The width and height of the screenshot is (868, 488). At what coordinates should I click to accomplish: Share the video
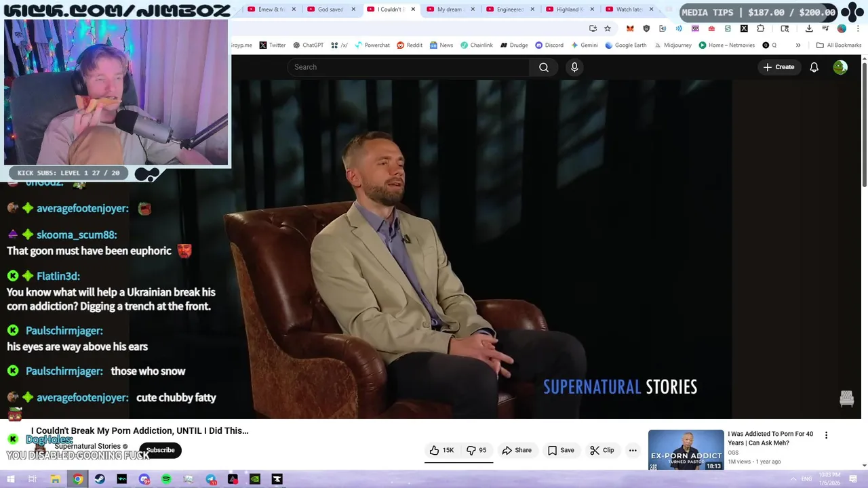click(517, 450)
